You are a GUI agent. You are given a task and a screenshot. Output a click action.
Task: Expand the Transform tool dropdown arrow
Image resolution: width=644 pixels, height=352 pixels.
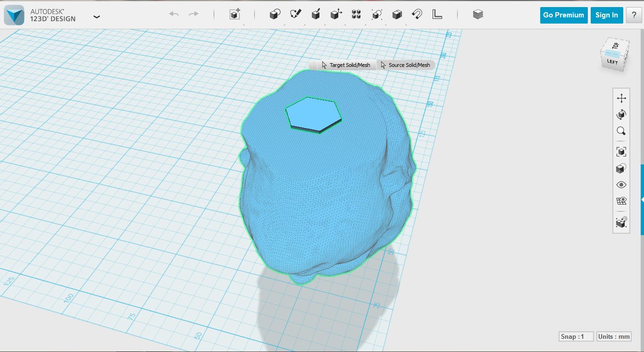244,24
